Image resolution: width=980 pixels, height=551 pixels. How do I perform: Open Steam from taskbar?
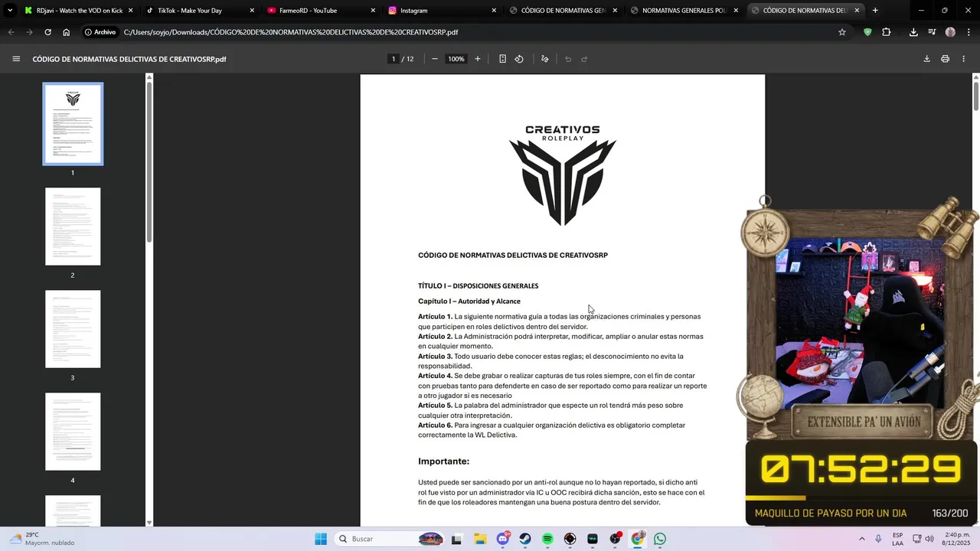(525, 539)
